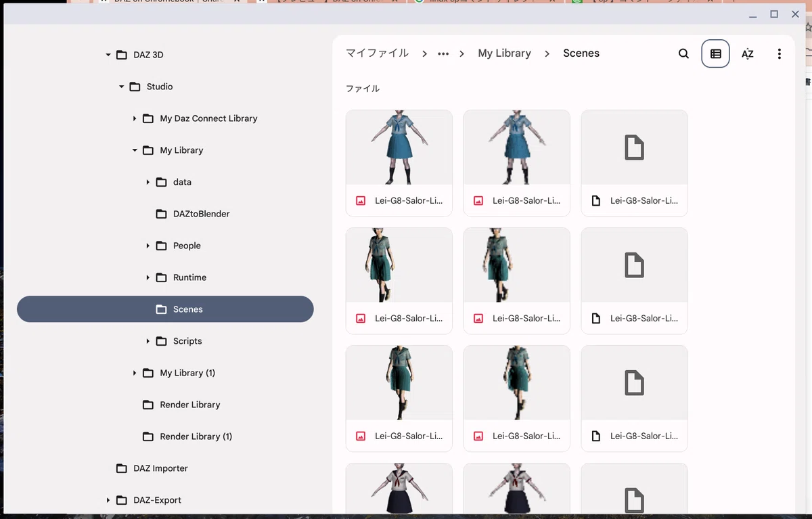This screenshot has height=519, width=812.
Task: Select the Studio folder
Action: (165, 87)
